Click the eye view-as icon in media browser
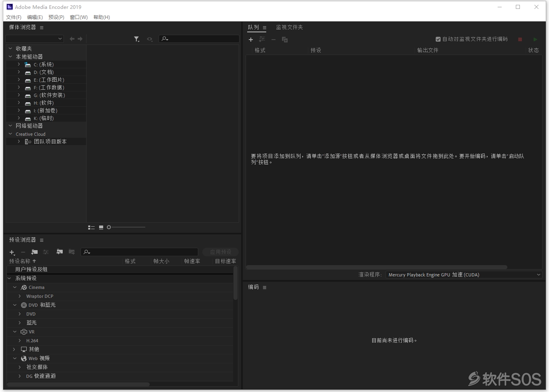Image resolution: width=549 pixels, height=392 pixels. (150, 39)
